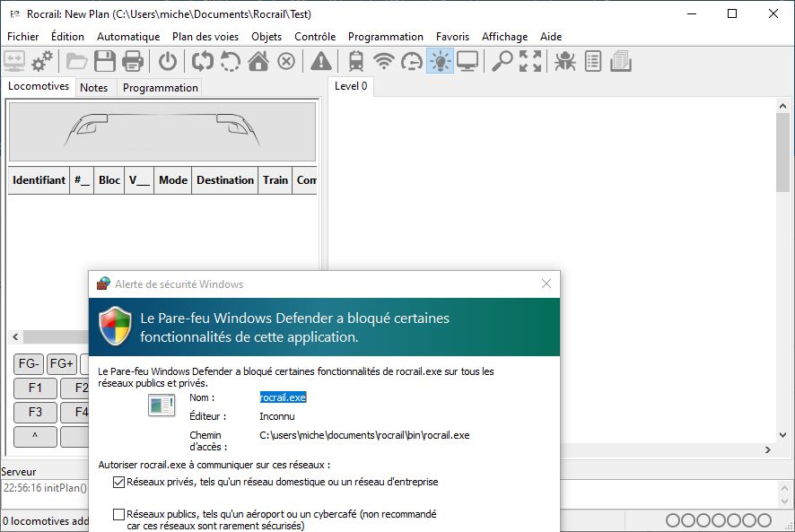The image size is (795, 532).
Task: Open the Automatique menu
Action: pyautogui.click(x=128, y=37)
